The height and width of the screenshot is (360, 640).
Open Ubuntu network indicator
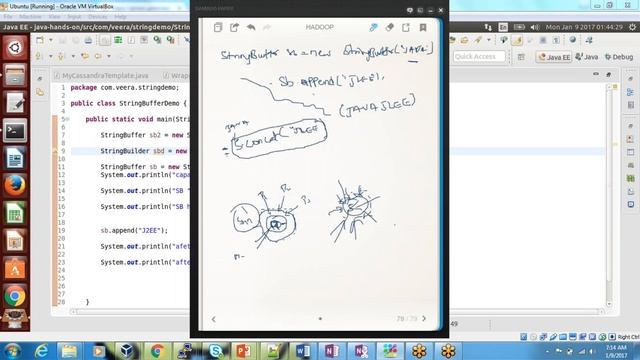[x=488, y=27]
